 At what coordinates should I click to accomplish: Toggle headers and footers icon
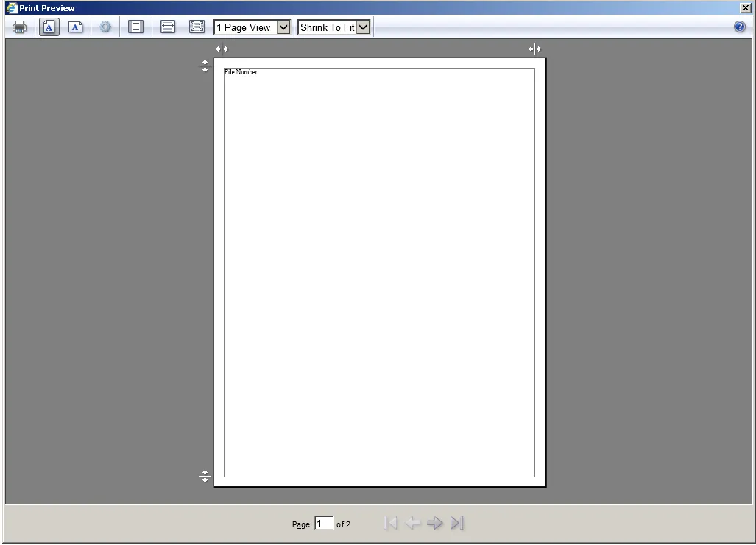pos(135,27)
